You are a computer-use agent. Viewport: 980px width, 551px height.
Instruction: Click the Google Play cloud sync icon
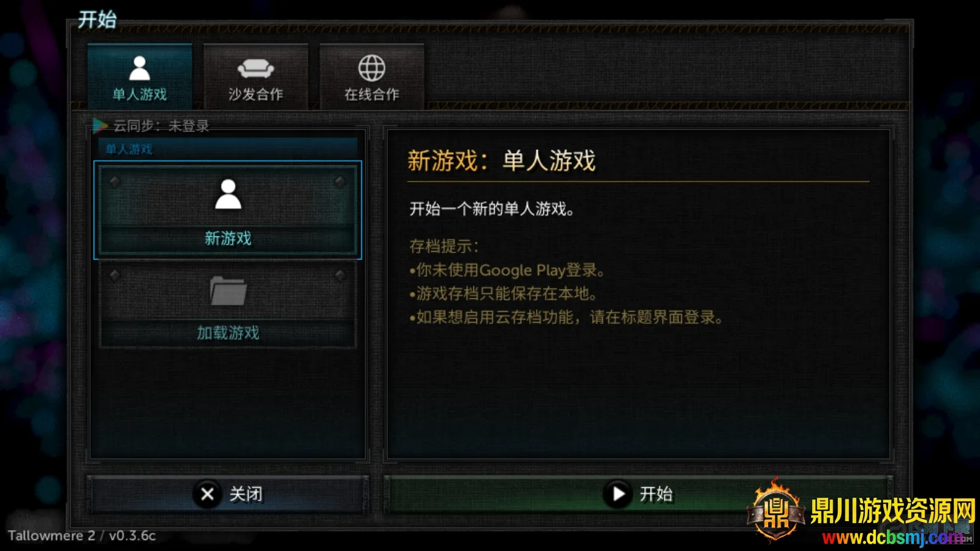pyautogui.click(x=100, y=126)
